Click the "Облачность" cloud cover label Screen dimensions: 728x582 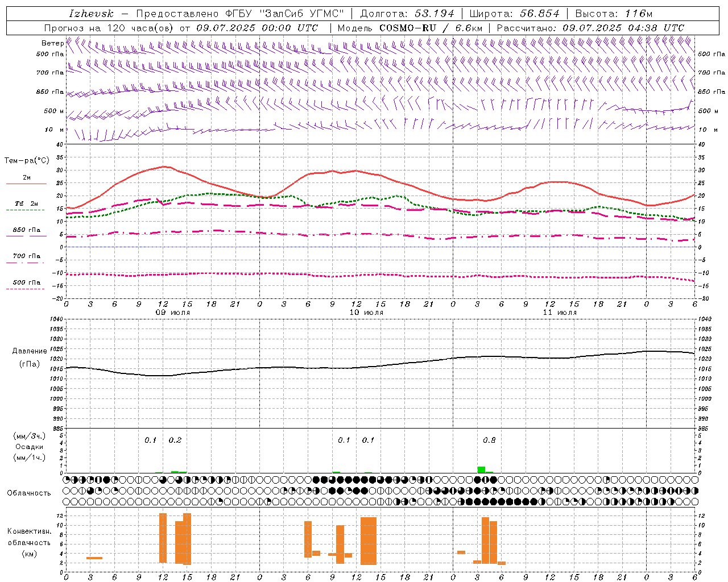[x=29, y=493]
